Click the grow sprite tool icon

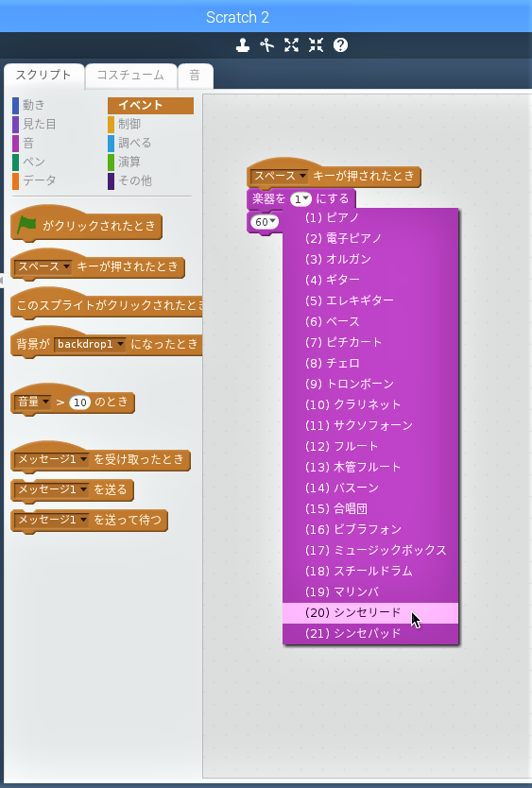tap(291, 45)
